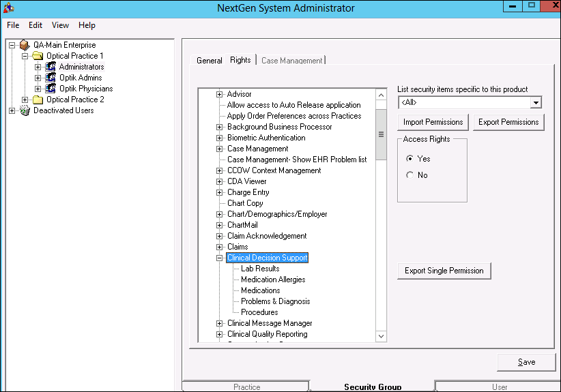Select the Chart Copy permission item

click(245, 203)
